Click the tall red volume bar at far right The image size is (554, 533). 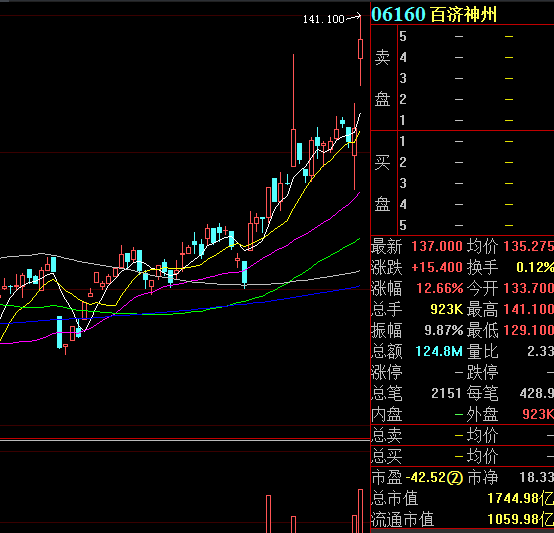click(x=360, y=510)
